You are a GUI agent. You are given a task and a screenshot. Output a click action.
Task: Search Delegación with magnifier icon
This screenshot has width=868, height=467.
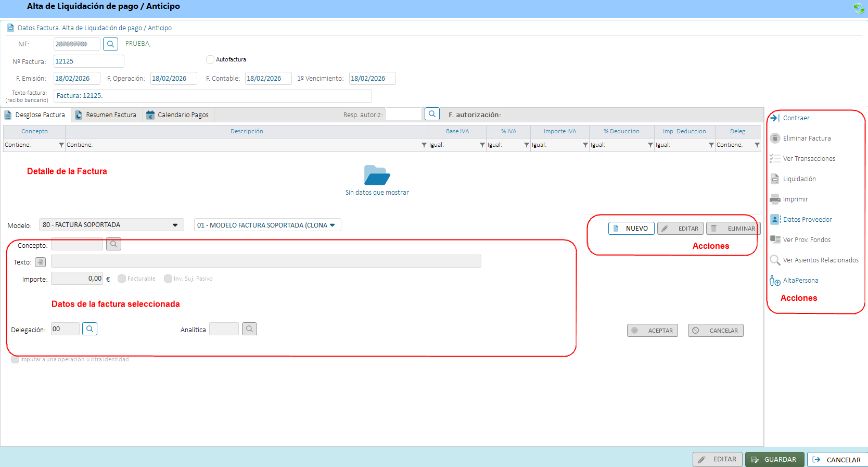click(90, 329)
